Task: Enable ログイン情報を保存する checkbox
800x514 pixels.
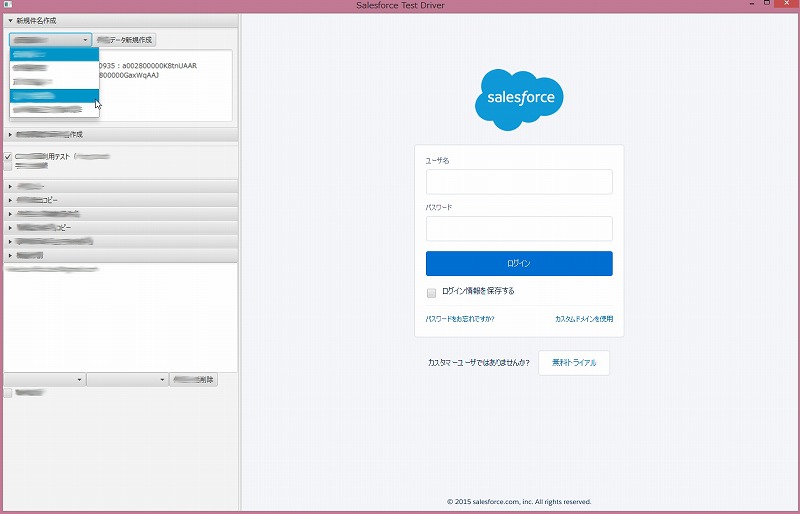Action: [432, 292]
